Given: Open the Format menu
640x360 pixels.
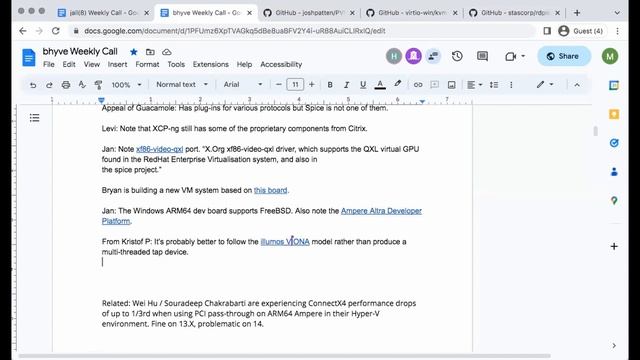Looking at the screenshot, I should (147, 64).
